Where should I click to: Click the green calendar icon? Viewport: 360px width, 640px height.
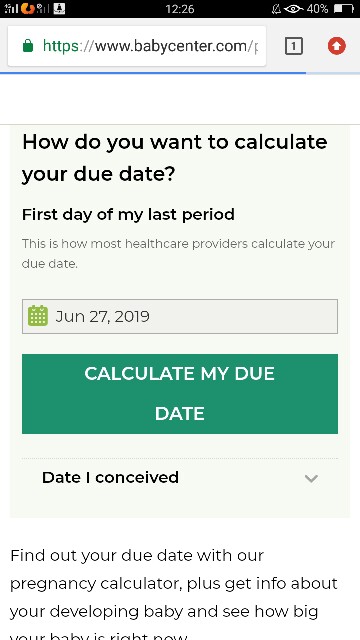38,316
